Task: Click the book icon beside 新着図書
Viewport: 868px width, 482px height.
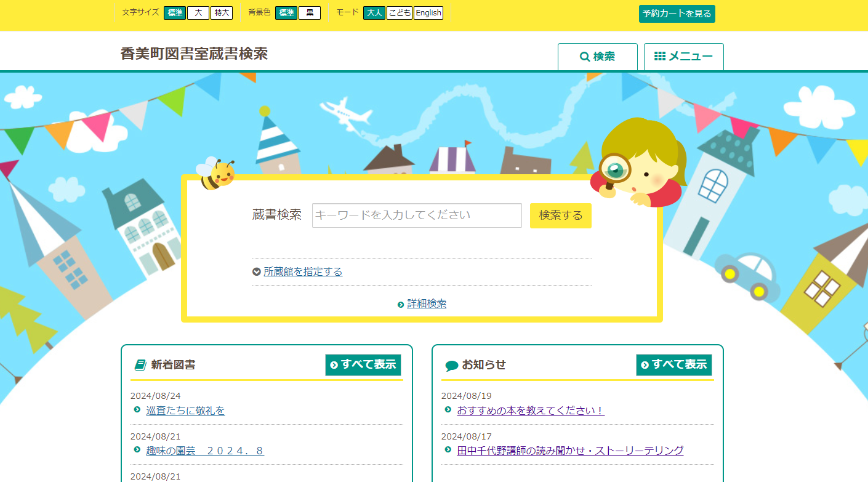Action: pos(140,365)
